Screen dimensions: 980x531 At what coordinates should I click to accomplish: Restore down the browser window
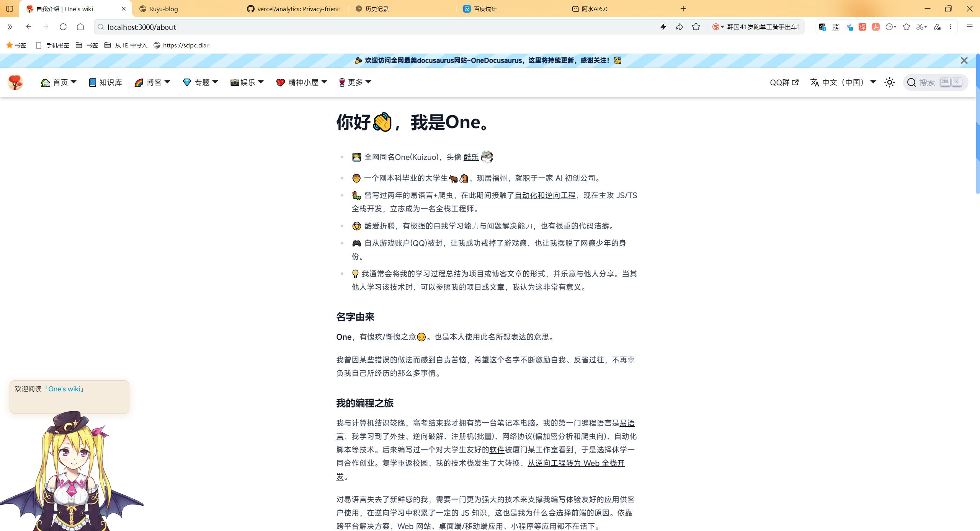(x=949, y=8)
